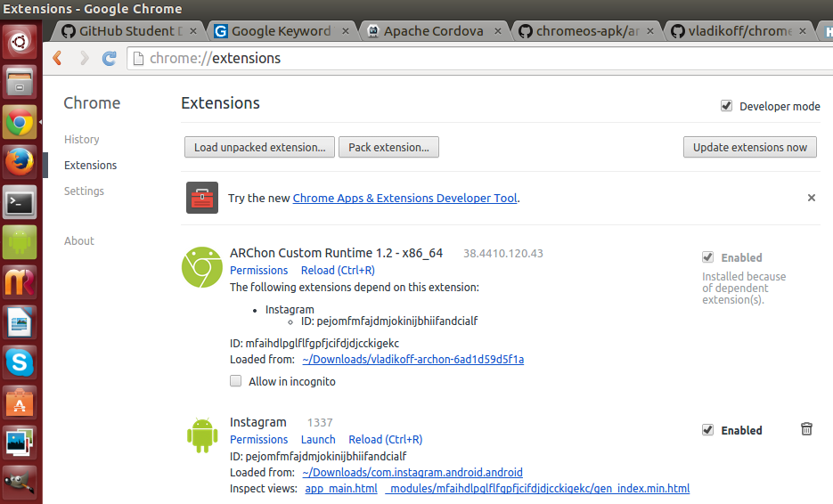
Task: Launch Firefox from the dock
Action: [20, 162]
